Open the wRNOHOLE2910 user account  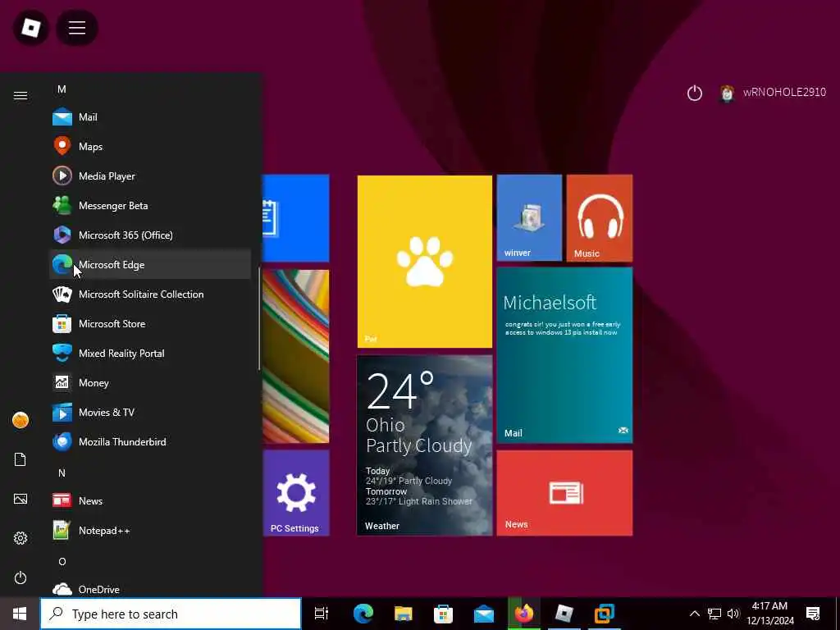click(773, 93)
